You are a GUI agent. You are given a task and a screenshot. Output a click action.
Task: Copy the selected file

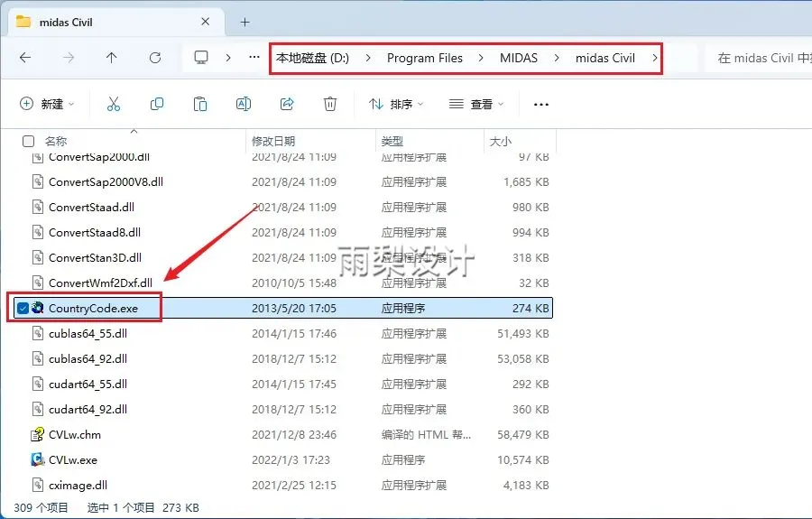157,104
